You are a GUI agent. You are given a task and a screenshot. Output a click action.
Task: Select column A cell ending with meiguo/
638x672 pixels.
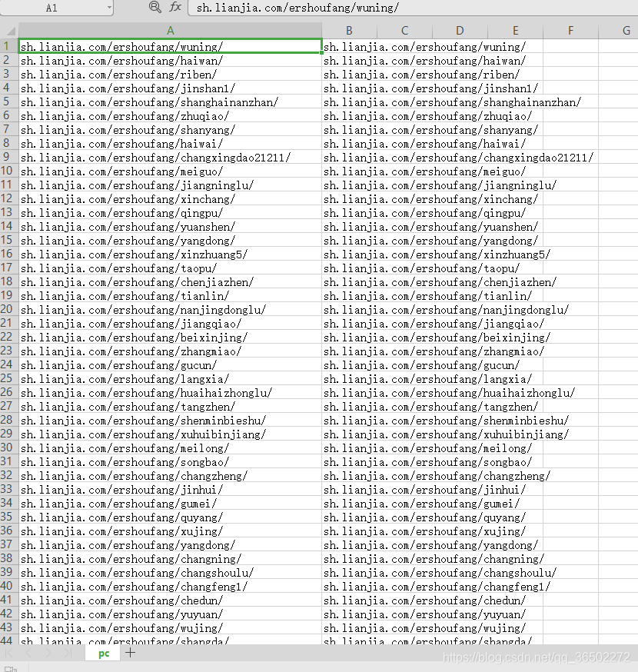[x=170, y=171]
